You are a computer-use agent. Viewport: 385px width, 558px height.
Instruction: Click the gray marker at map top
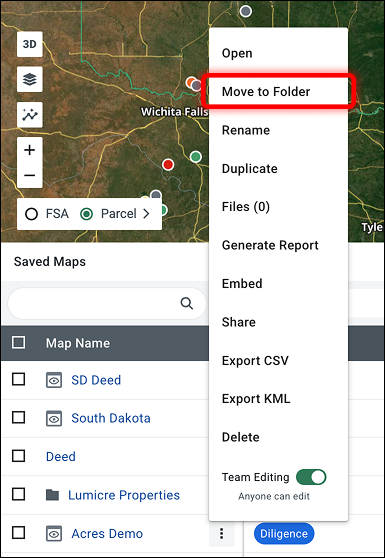pos(246,11)
